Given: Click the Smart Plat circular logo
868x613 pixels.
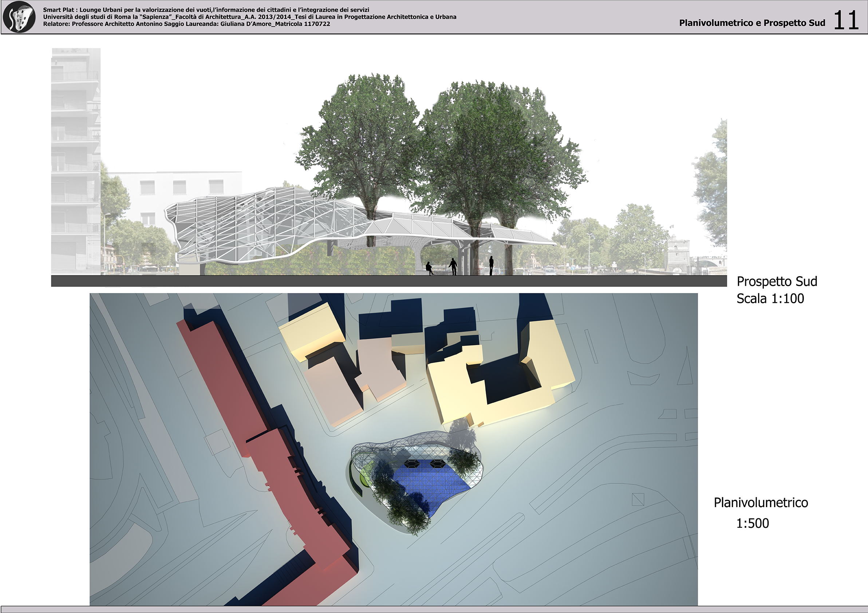Looking at the screenshot, I should [19, 17].
